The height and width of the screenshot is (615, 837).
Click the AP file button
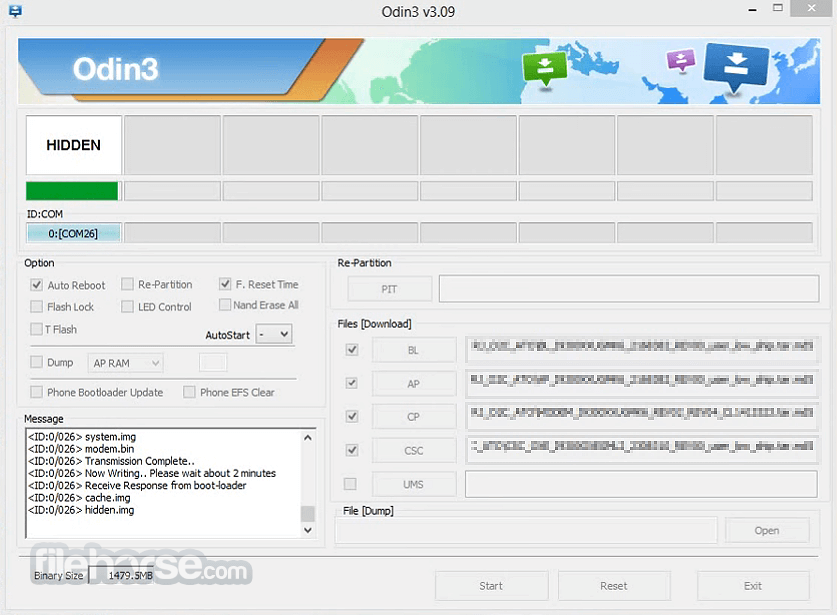(414, 384)
